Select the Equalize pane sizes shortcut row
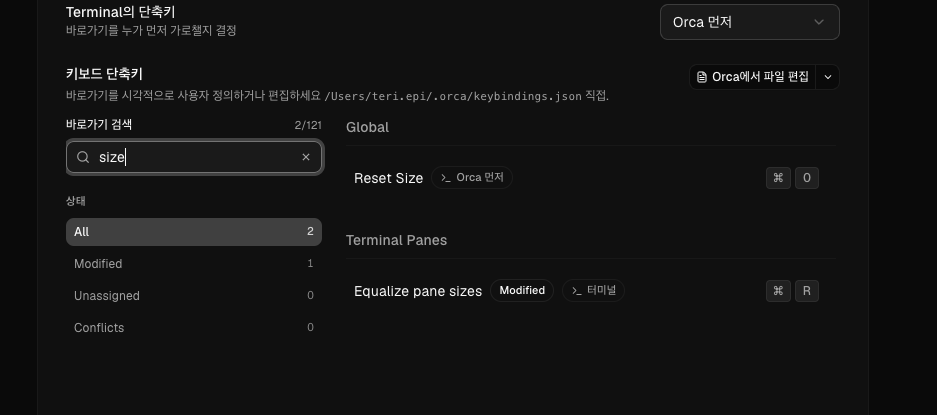937x415 pixels. pos(591,291)
